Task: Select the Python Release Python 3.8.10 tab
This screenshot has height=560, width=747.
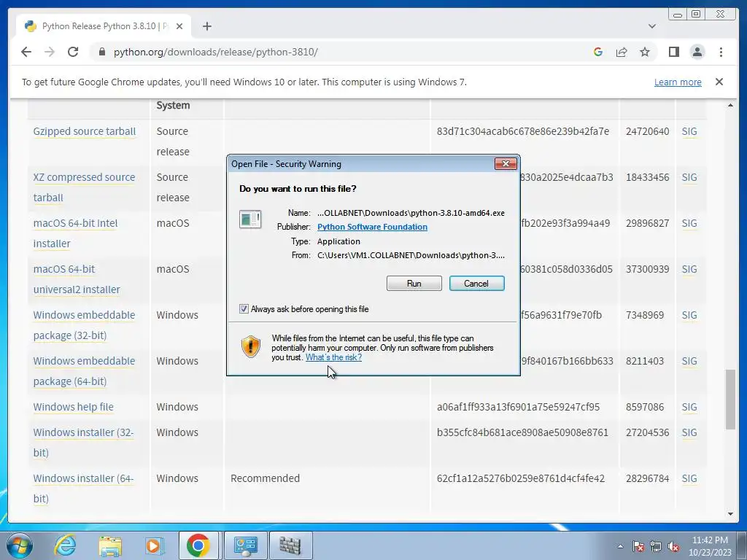Action: coord(104,26)
